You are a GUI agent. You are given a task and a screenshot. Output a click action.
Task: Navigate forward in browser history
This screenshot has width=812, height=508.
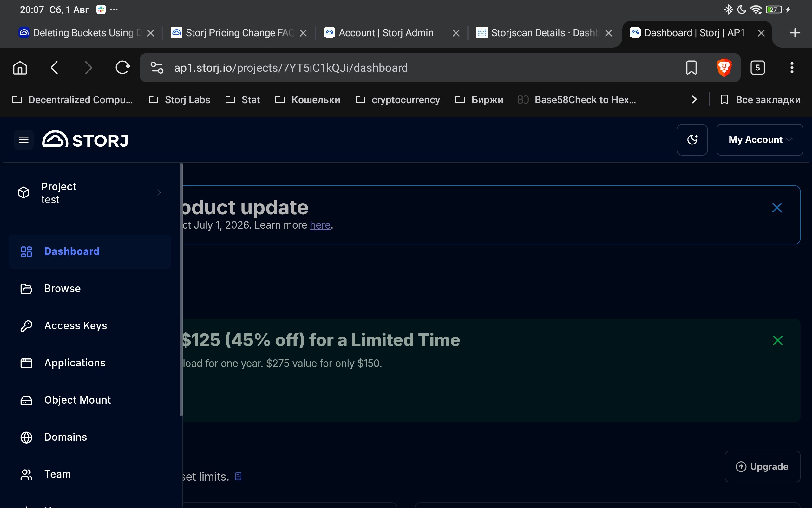[88, 68]
